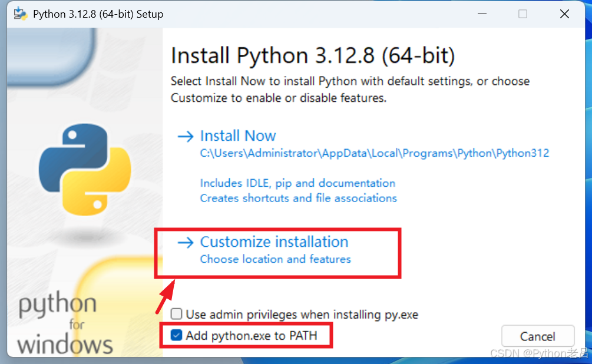Click the Python logo image
Image resolution: width=592 pixels, height=364 pixels.
click(85, 170)
